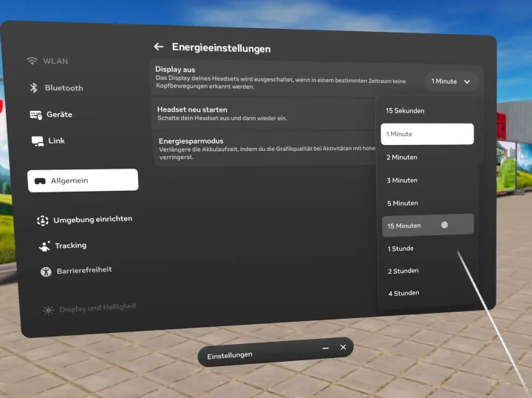Click the Einstellungen label in window bar
This screenshot has width=532, height=398.
(230, 355)
